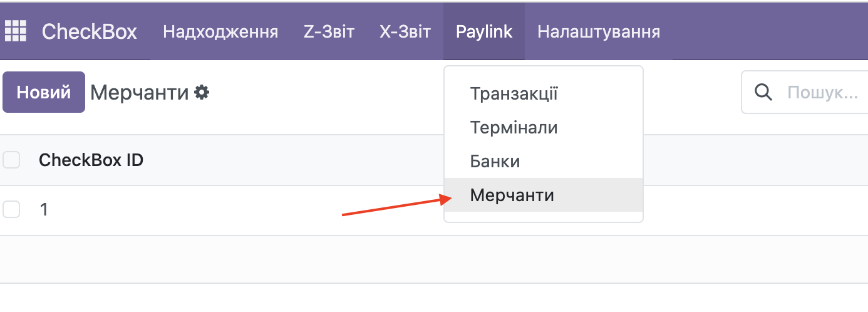
Task: Choose Транзакції from the Paylink dropdown
Action: [514, 94]
